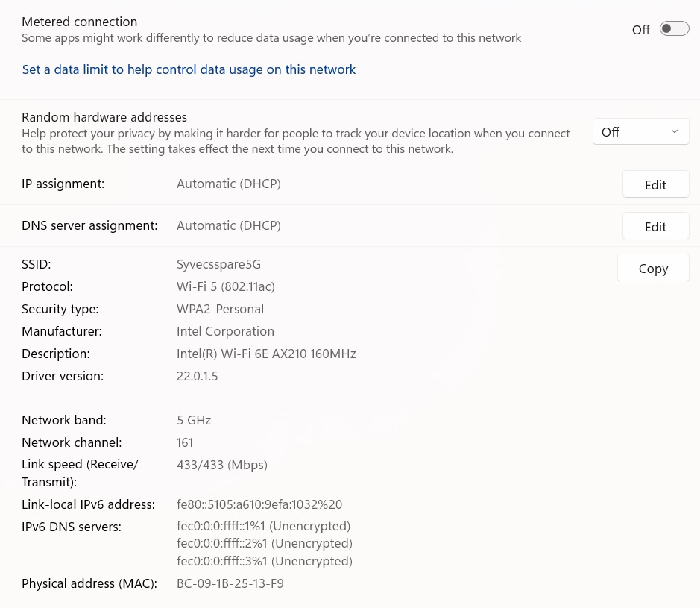Select the Physical address (MAC) value

click(230, 583)
